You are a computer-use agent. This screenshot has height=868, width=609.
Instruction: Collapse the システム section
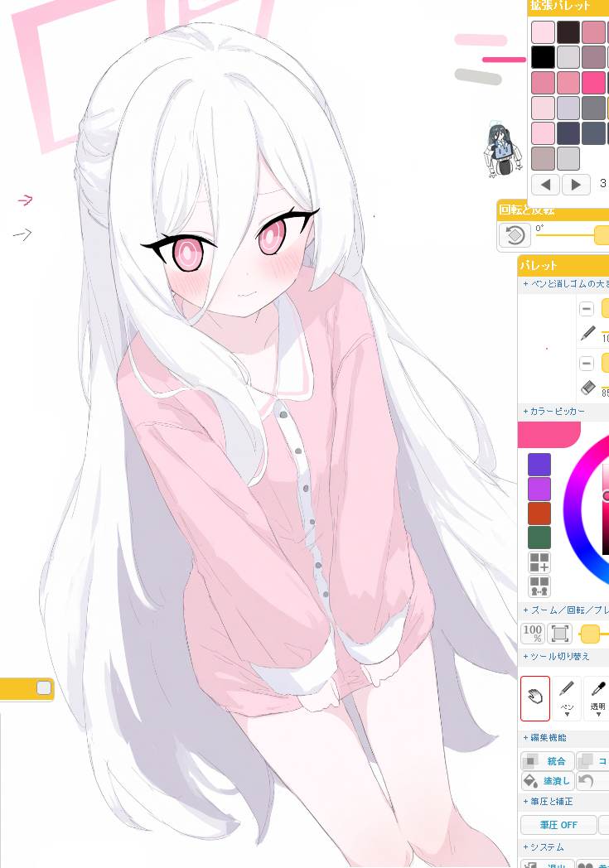(x=563, y=847)
